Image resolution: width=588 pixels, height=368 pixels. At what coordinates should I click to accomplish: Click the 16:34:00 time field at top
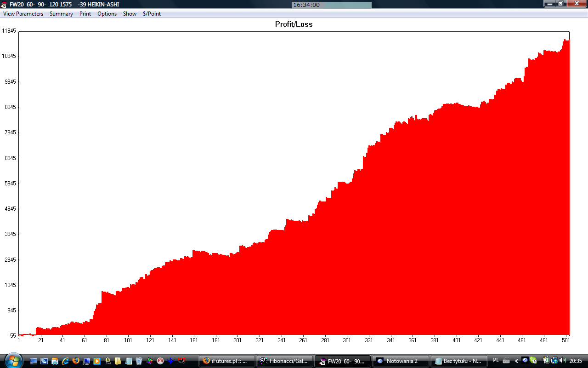pos(332,5)
